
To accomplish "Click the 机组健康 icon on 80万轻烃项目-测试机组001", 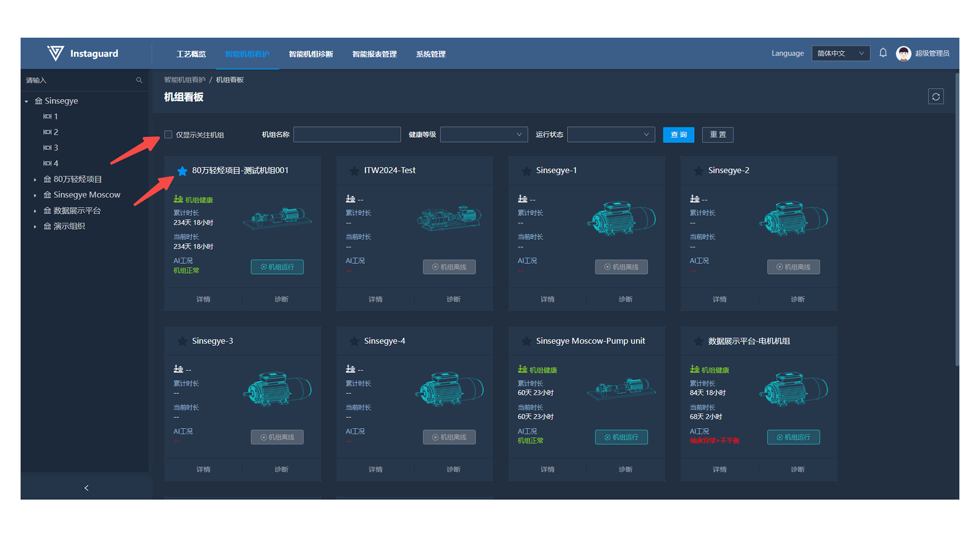I will coord(178,199).
